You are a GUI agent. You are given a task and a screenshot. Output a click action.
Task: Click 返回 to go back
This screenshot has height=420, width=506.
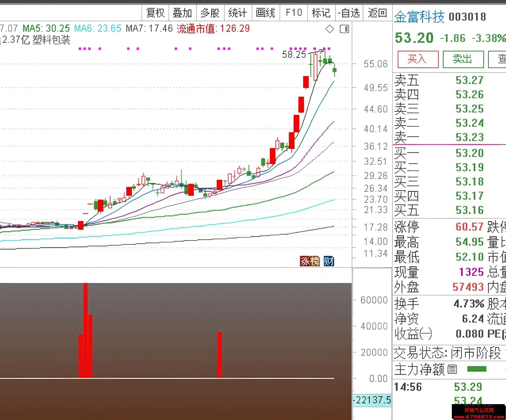click(x=378, y=13)
